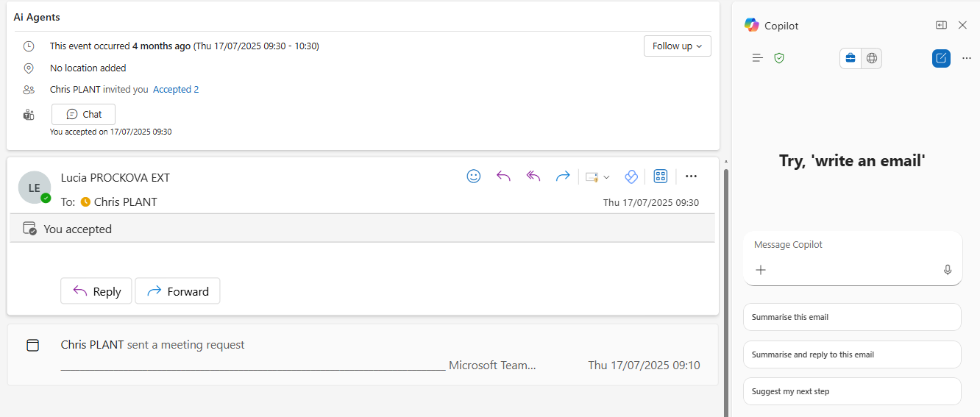
Task: Click the Teams icon beside Chat
Action: (x=29, y=114)
